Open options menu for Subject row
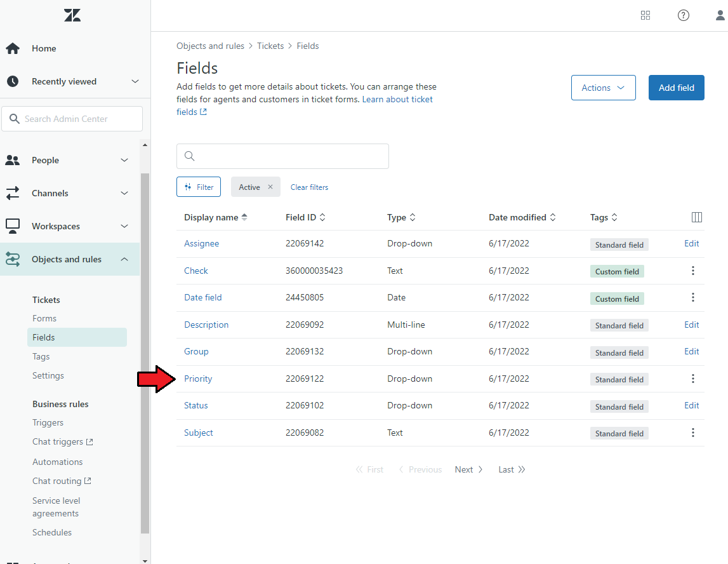 (x=693, y=433)
